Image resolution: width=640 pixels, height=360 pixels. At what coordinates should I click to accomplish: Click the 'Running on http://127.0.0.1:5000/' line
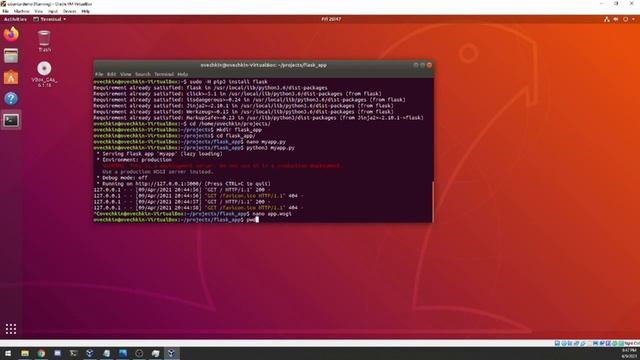(183, 184)
